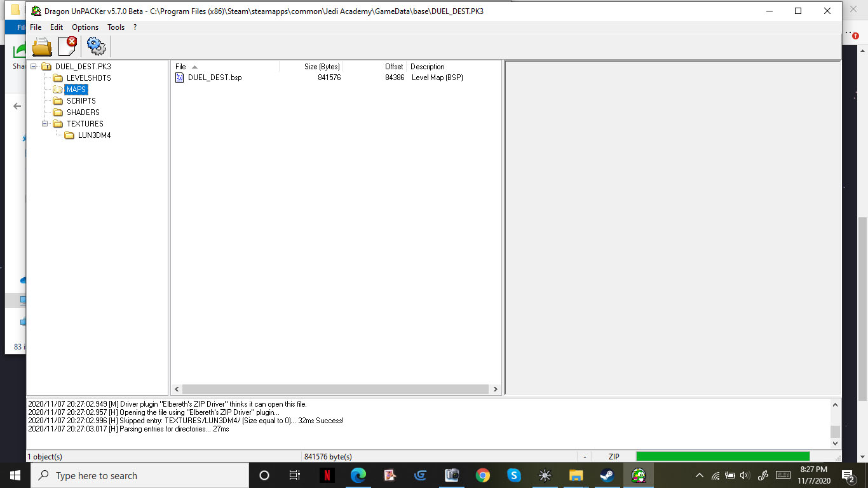Click the file list horizontal scrollbar thumb
The image size is (868, 488).
335,390
